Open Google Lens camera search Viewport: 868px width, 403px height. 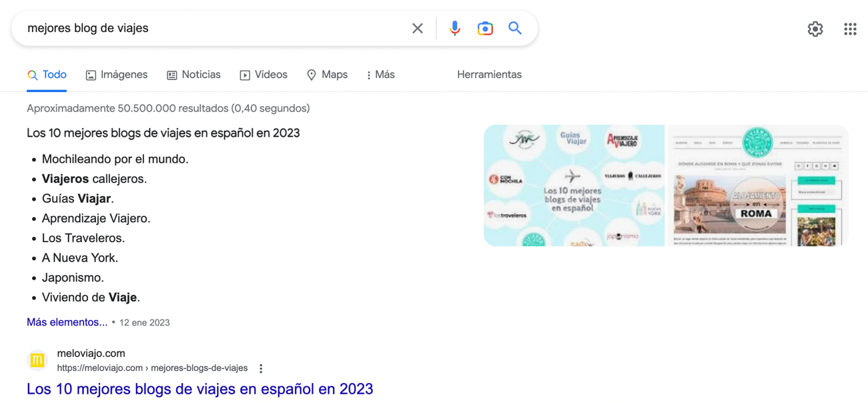coord(485,28)
